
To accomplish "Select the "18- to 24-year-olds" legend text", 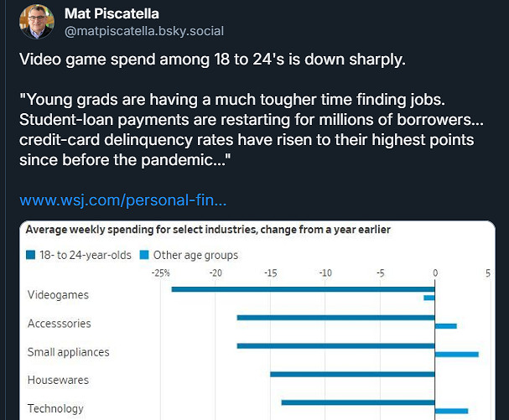I will tap(84, 255).
